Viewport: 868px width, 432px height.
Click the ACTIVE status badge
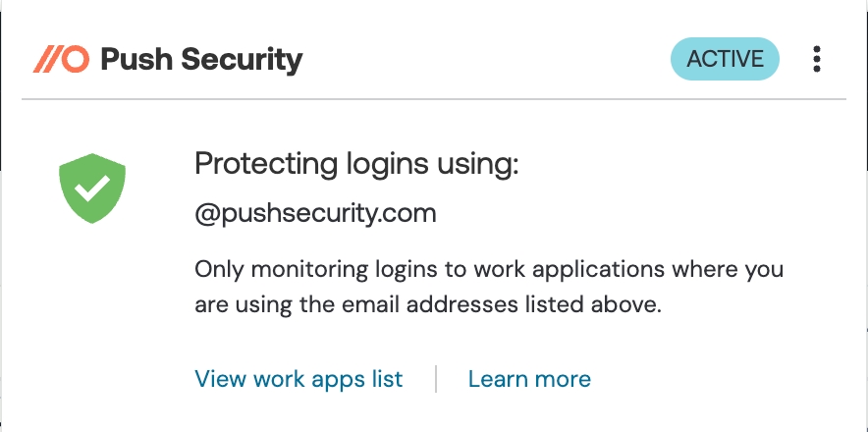coord(725,59)
